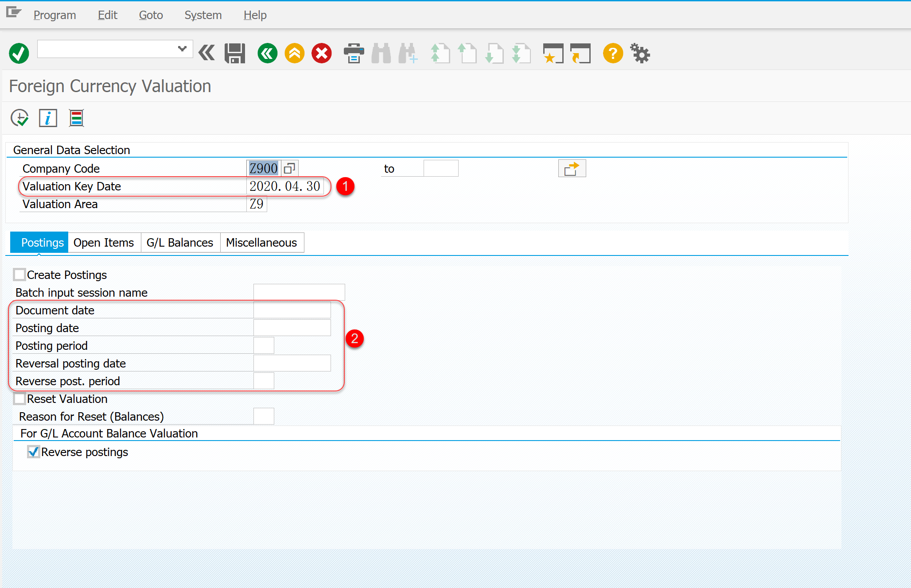911x588 pixels.
Task: Click the Posting date input field
Action: pyautogui.click(x=292, y=328)
